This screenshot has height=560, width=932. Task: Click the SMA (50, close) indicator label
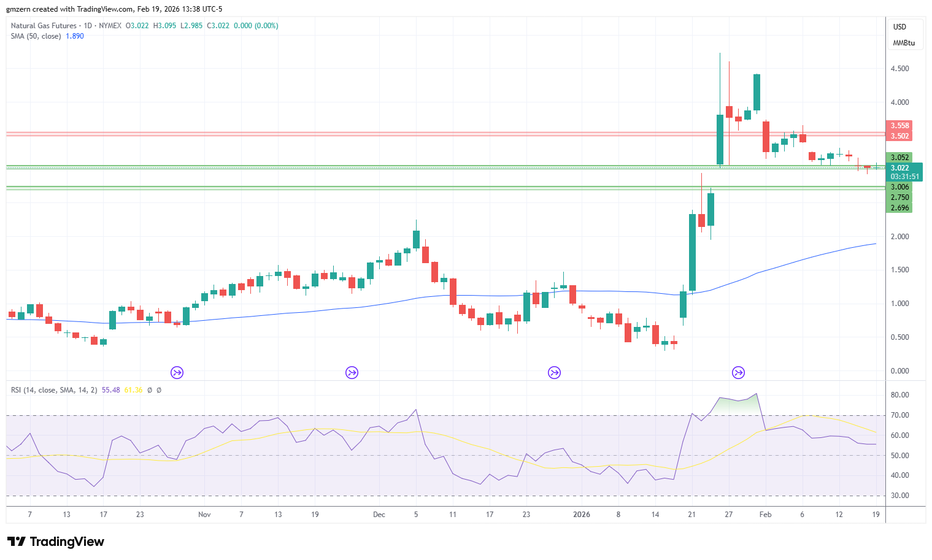36,36
